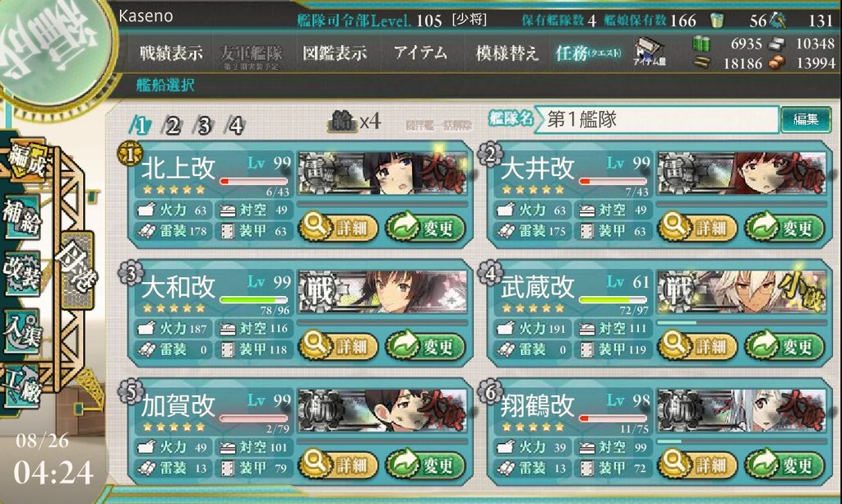The width and height of the screenshot is (842, 504).
Task: Click the 第1艦隊 fleet name field
Action: (658, 119)
